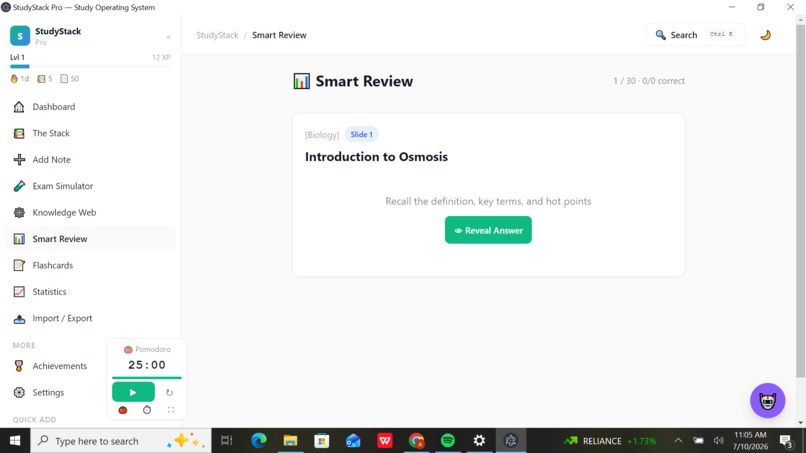Screen dimensions: 806x453
Task: Open The Stack menu item
Action: click(90, 133)
